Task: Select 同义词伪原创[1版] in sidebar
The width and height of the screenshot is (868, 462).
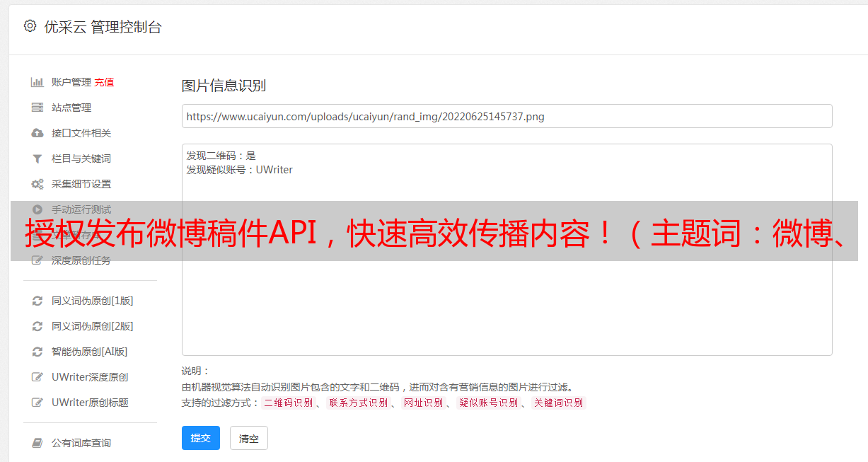Action: 93,301
